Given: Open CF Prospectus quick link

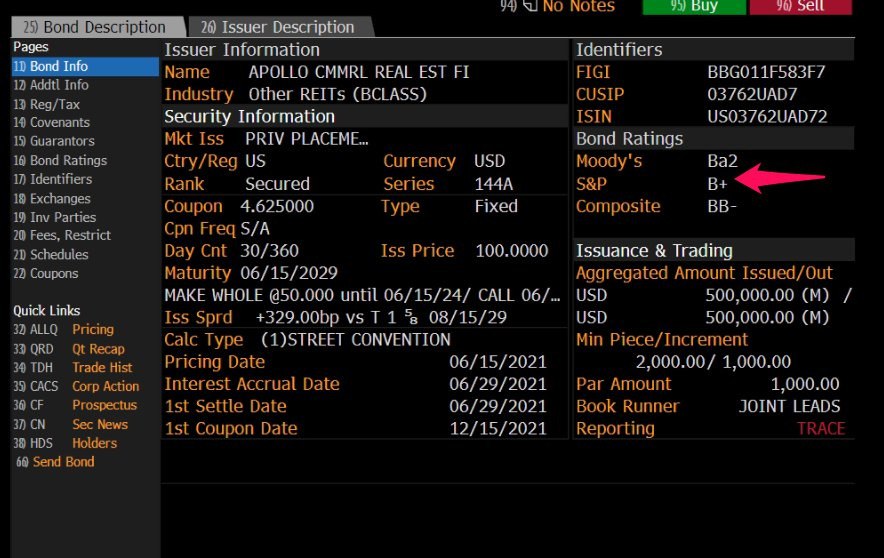Looking at the screenshot, I should coord(75,405).
